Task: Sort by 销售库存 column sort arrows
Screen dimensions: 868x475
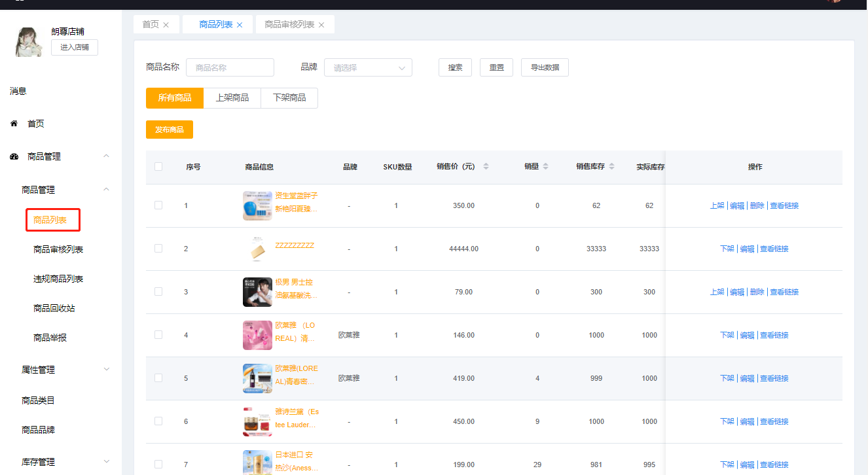Action: tap(611, 167)
